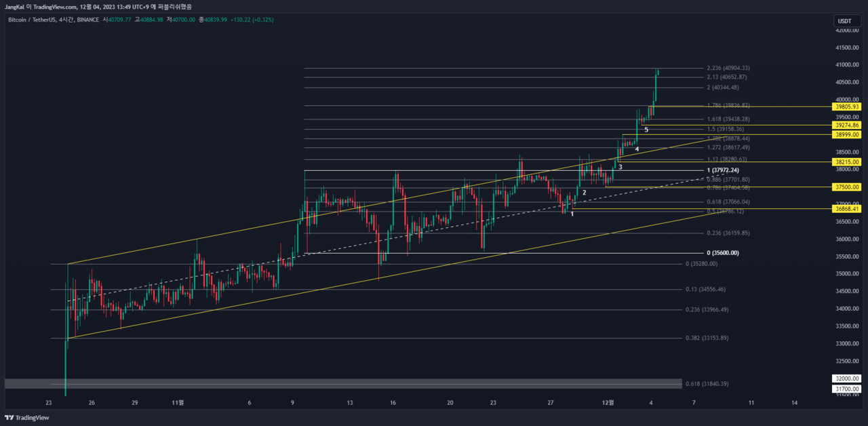868x426 pixels.
Task: Select the 39274.86 yellow price label
Action: (847, 125)
